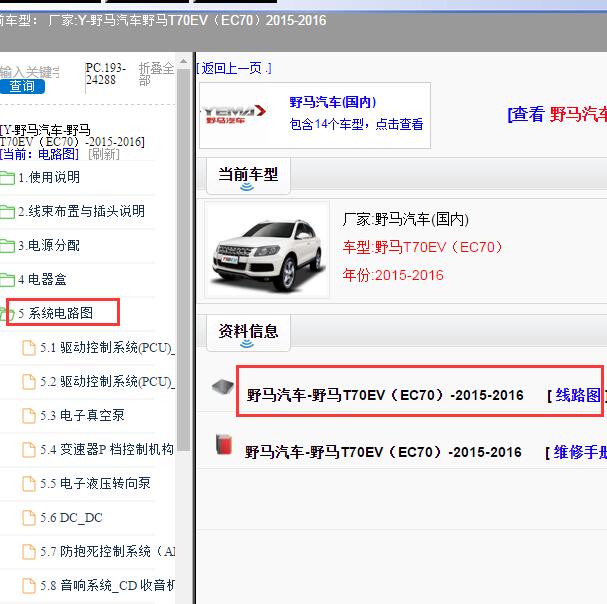Open the 维修手册 link

[580, 452]
